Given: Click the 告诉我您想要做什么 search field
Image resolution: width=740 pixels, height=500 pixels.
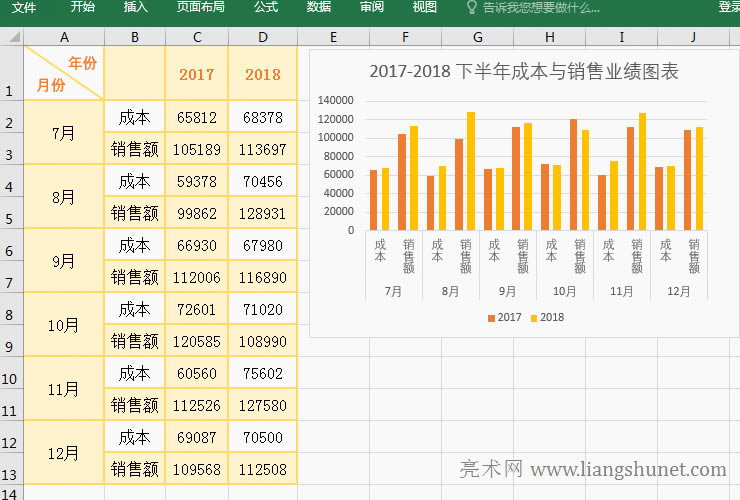Looking at the screenshot, I should point(541,7).
